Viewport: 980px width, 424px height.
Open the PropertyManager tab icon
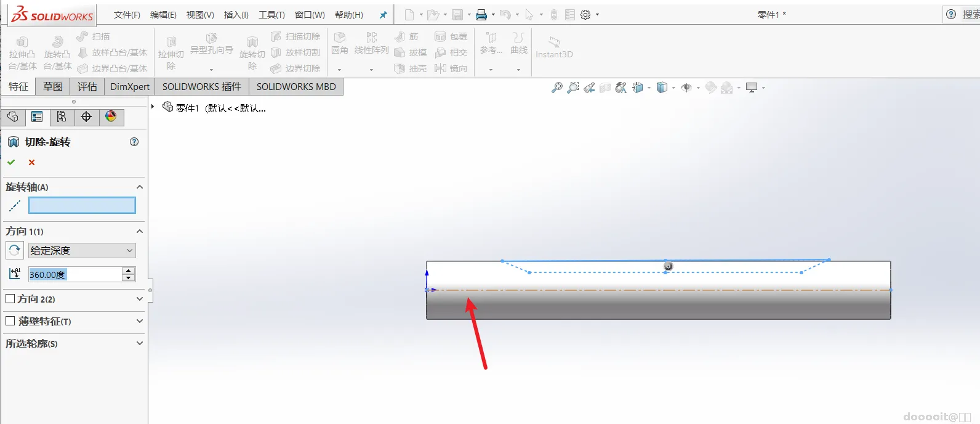point(37,117)
